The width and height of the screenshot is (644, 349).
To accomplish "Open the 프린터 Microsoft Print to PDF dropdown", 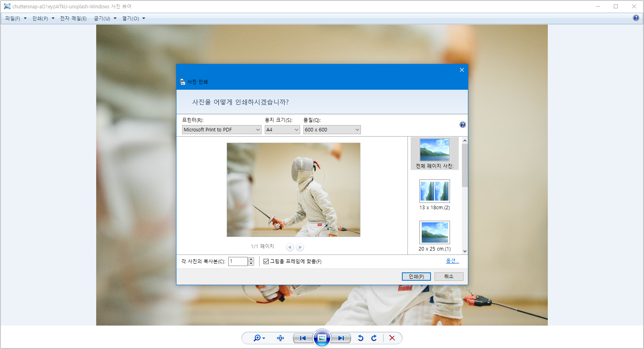I will pyautogui.click(x=221, y=130).
